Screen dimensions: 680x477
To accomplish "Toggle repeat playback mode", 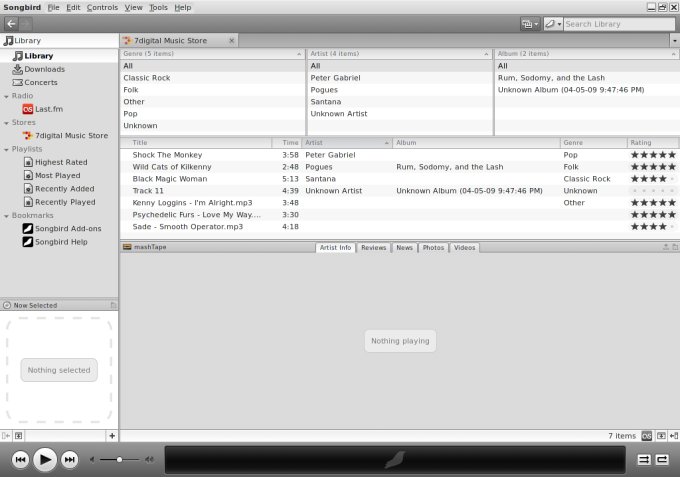I will point(662,459).
